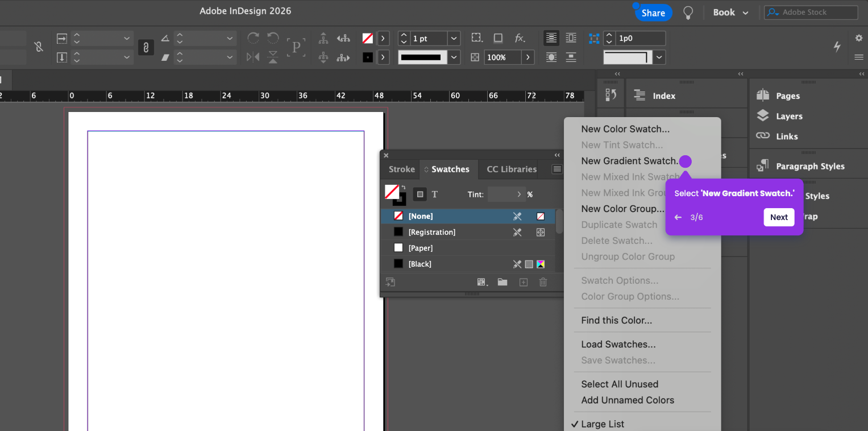Click the corner options icon in control bar
This screenshot has width=868, height=431.
(x=594, y=38)
